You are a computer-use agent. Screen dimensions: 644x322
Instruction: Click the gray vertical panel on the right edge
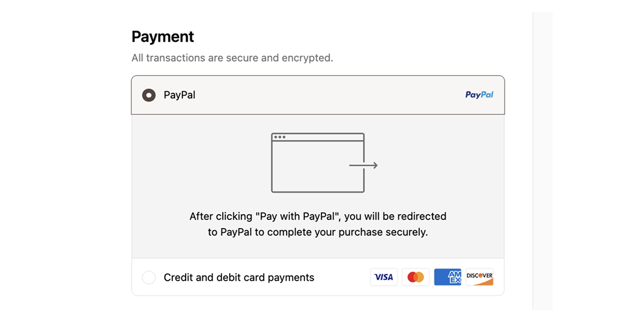(543, 161)
